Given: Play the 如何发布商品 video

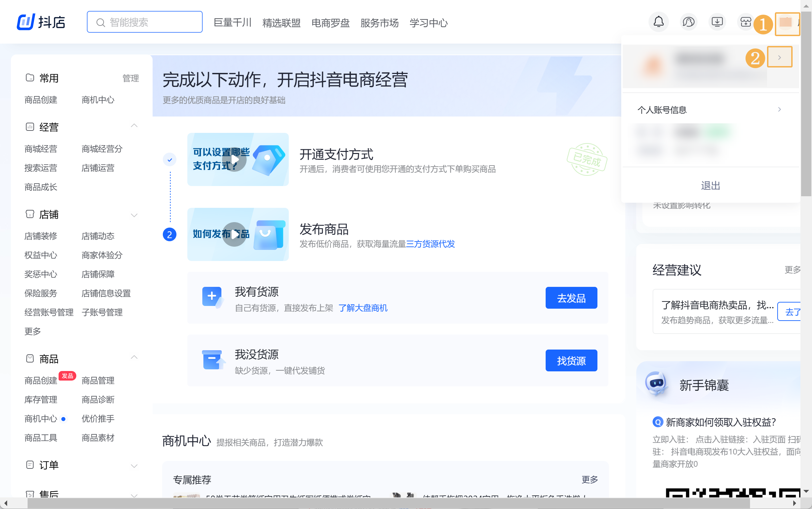Looking at the screenshot, I should point(235,234).
